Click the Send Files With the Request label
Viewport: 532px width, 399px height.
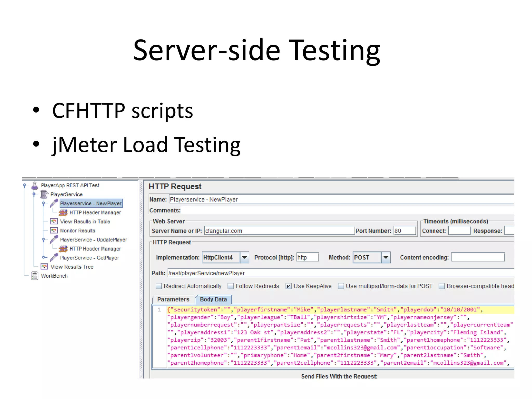339,376
